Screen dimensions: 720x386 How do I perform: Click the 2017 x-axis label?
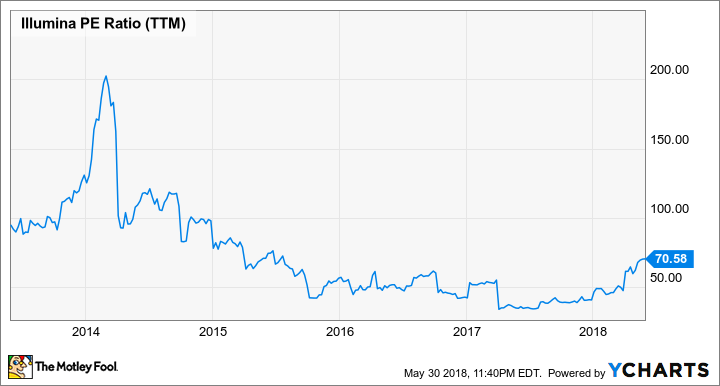467,331
